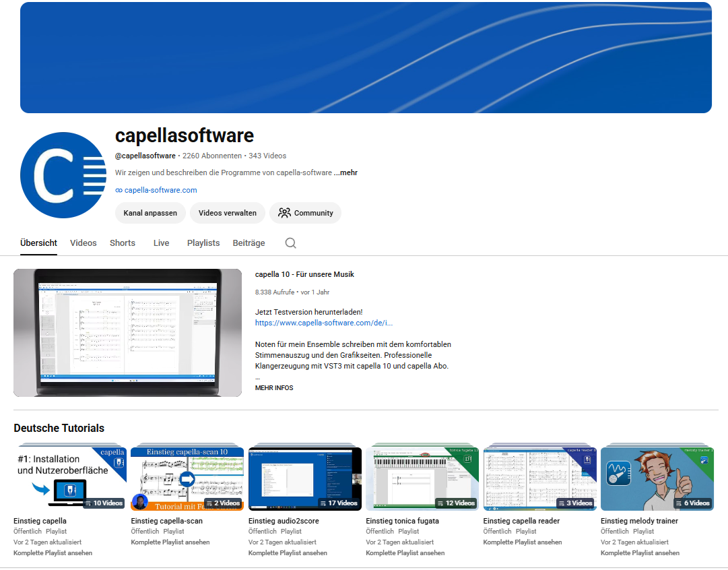The image size is (728, 570).
Task: Expand MEHR INFOS in video description
Action: click(274, 388)
